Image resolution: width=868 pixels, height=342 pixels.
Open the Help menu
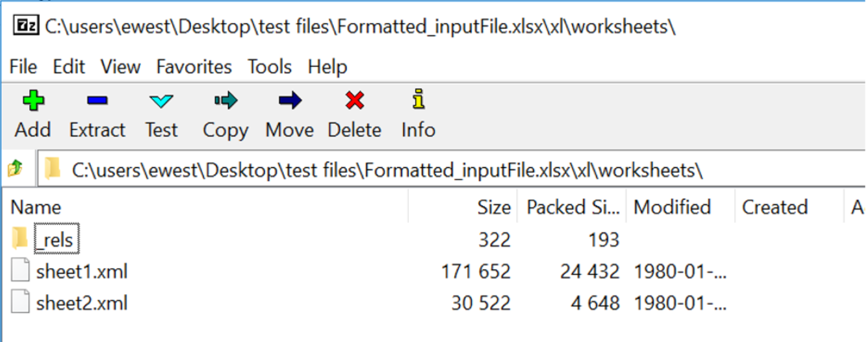click(327, 66)
